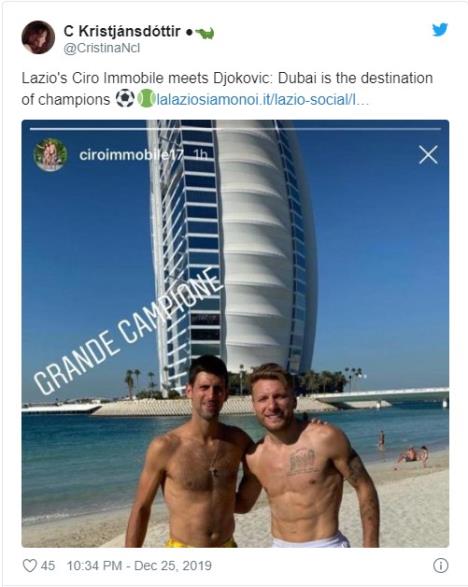Screen dimensions: 468x587
Task: Open the lalaziosiamonoi.it article link
Action: [263, 100]
